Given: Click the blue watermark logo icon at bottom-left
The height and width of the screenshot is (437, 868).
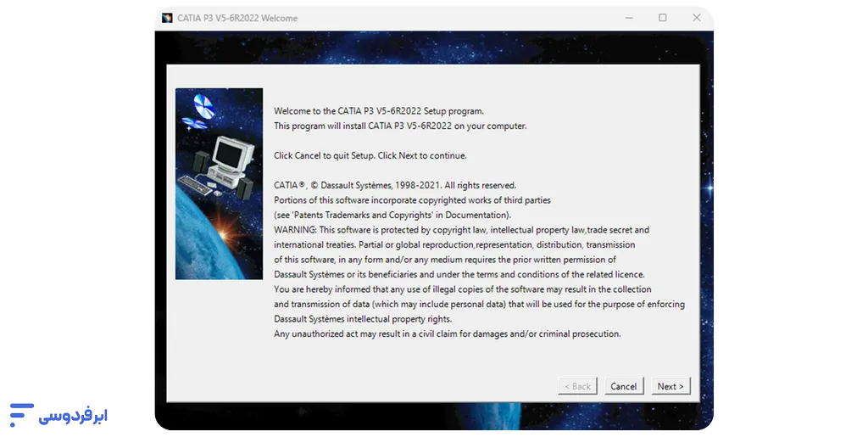Looking at the screenshot, I should pos(20,414).
